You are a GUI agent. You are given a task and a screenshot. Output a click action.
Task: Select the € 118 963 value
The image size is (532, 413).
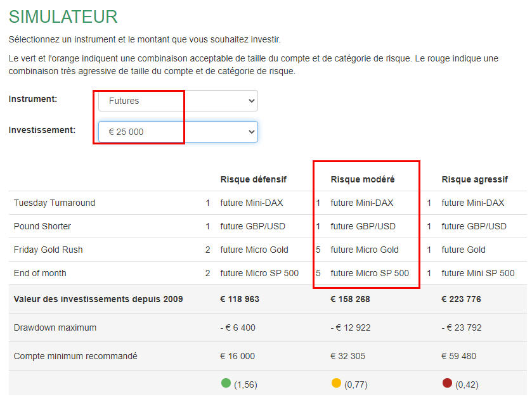[240, 299]
